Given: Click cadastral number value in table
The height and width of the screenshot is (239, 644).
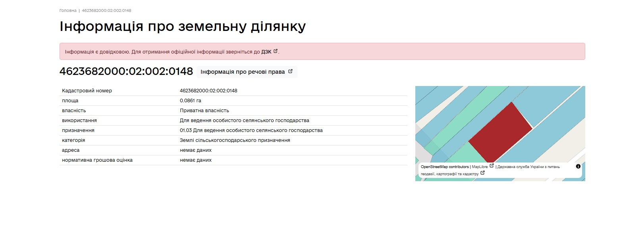Looking at the screenshot, I should pos(208,91).
